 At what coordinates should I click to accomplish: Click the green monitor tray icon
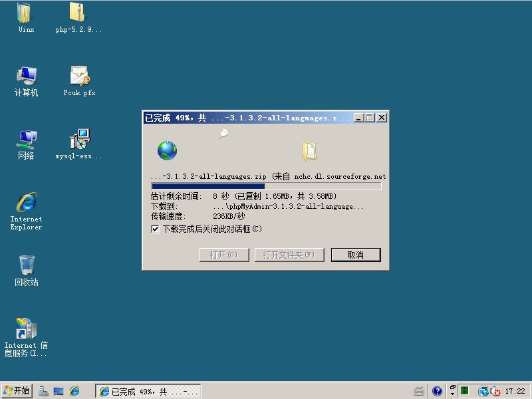pos(464,391)
